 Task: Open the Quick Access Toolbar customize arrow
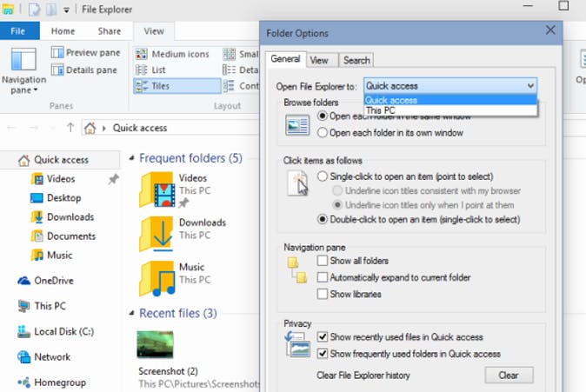[x=67, y=10]
